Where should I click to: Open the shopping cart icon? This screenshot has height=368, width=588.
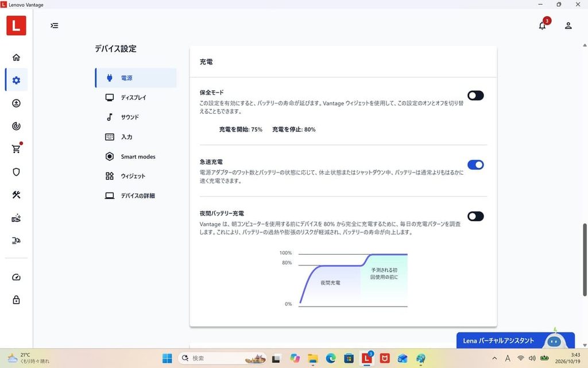pyautogui.click(x=16, y=149)
